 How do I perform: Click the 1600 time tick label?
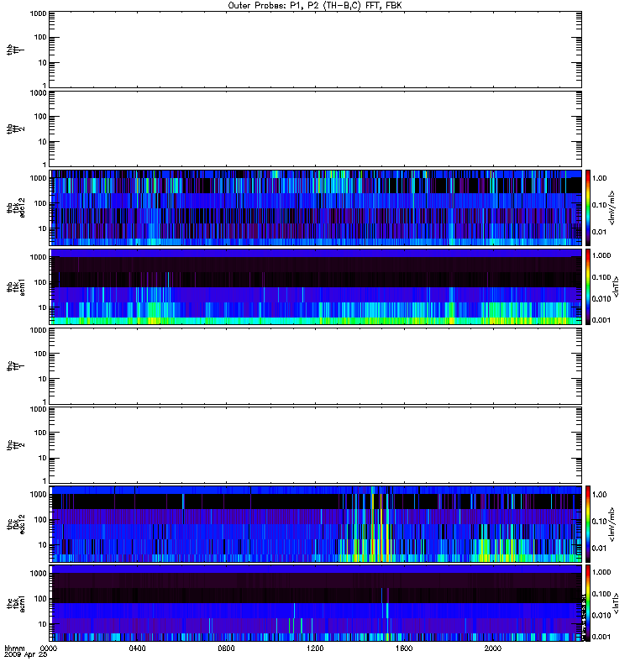point(404,648)
